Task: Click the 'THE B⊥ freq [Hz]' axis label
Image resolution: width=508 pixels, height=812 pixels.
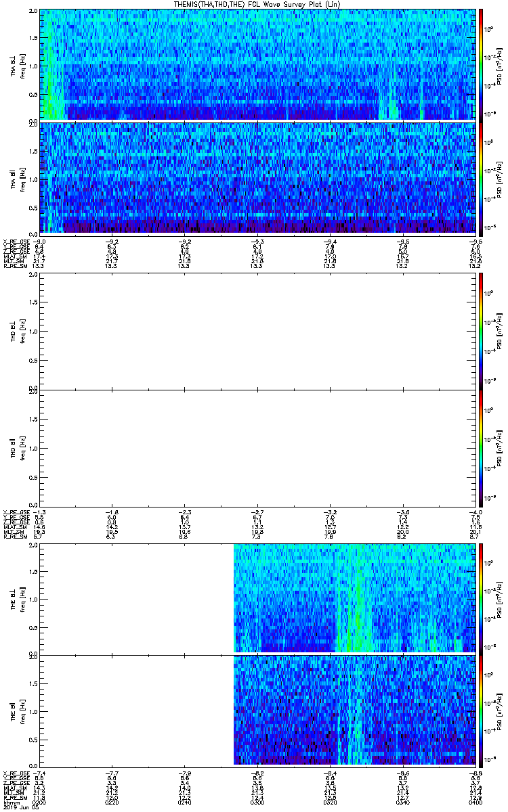Action: coord(17,598)
